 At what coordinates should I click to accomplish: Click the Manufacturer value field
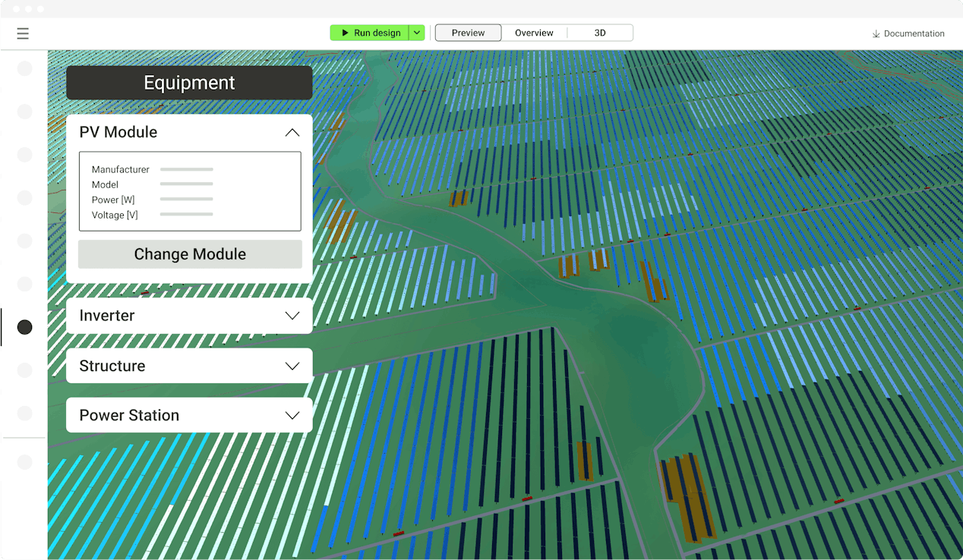coord(187,169)
